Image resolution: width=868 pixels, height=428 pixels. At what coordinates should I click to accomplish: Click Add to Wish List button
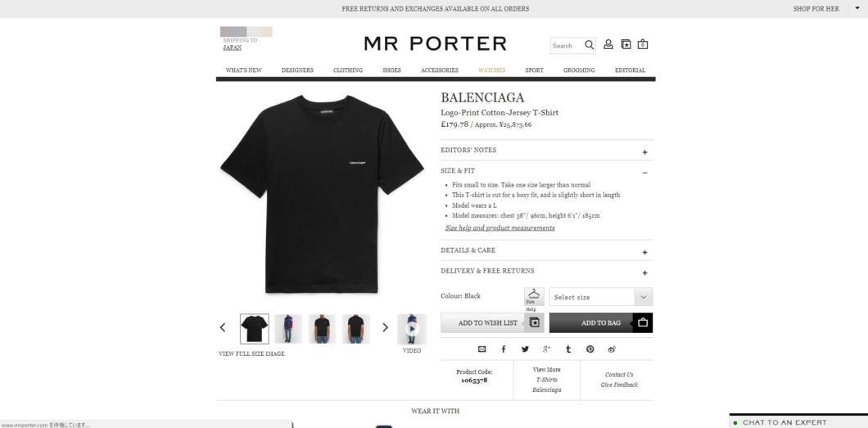[x=492, y=323]
